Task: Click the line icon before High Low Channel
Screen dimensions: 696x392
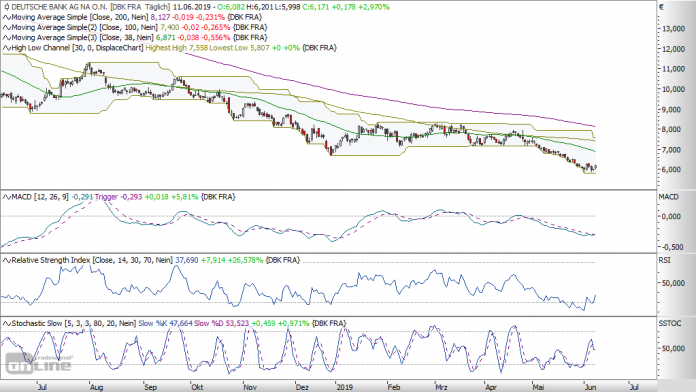Action: pyautogui.click(x=7, y=48)
